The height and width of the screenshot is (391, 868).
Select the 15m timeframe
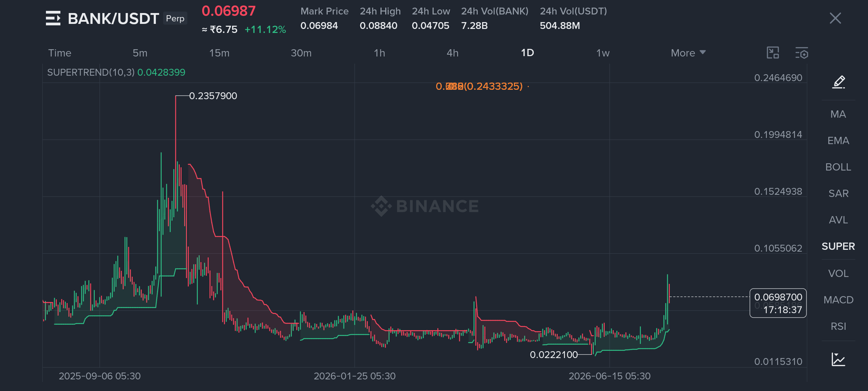(x=219, y=53)
